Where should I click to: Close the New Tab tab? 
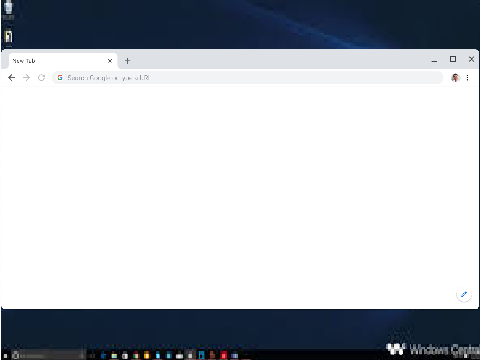pos(110,61)
